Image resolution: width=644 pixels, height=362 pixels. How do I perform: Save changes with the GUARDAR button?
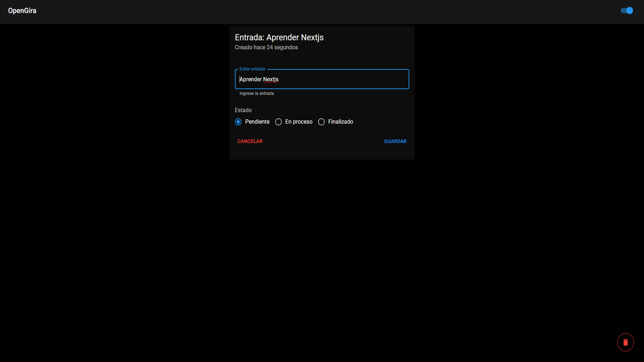coord(395,141)
